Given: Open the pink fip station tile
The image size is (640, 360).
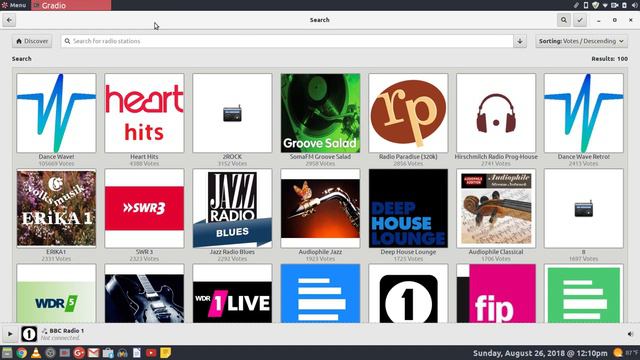Looking at the screenshot, I should tap(496, 293).
